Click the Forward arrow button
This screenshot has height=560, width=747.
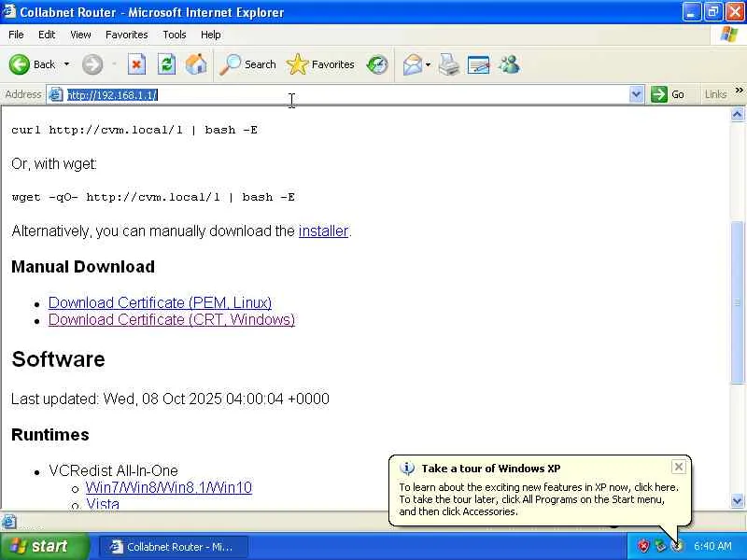[92, 64]
